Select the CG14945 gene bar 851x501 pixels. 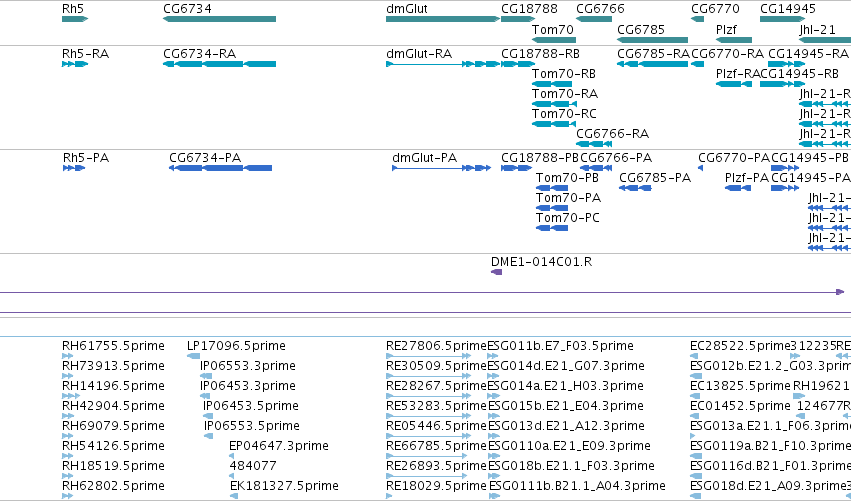point(783,19)
